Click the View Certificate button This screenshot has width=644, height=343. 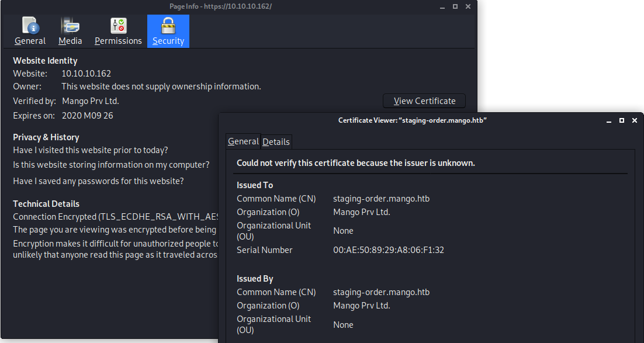pos(424,101)
